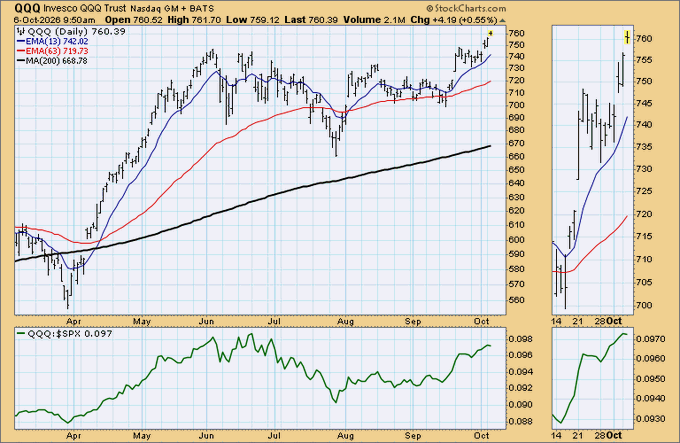Viewport: 680px width, 443px height.
Task: Click the Jun label under the ratio chart
Action: pyautogui.click(x=206, y=436)
